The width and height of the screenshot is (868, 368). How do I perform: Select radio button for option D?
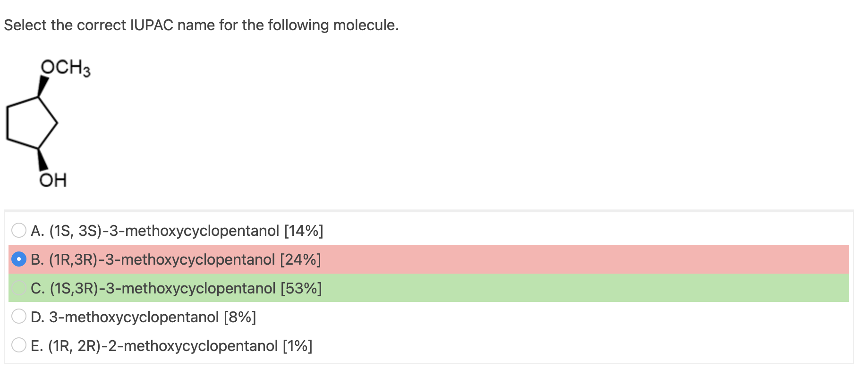click(18, 317)
